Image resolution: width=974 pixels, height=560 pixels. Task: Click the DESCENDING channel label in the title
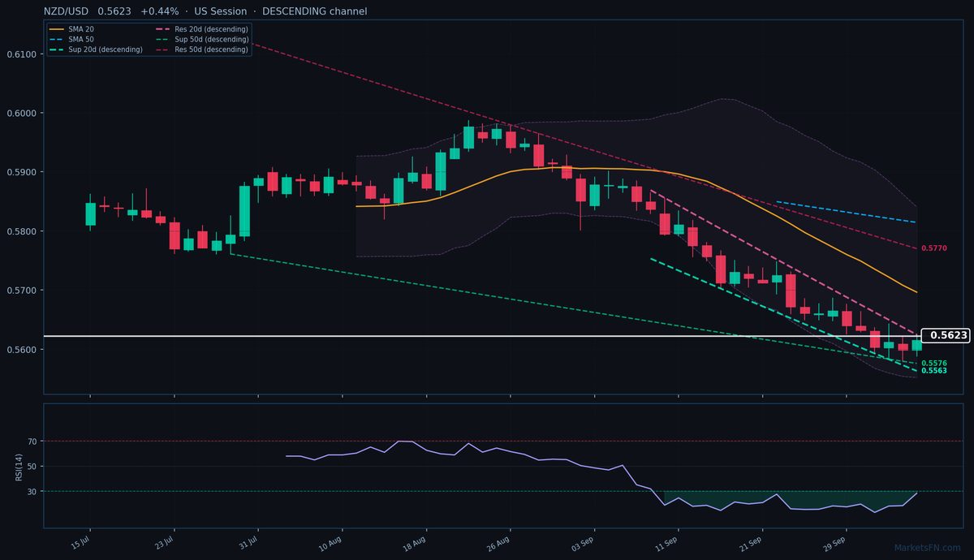pos(314,11)
